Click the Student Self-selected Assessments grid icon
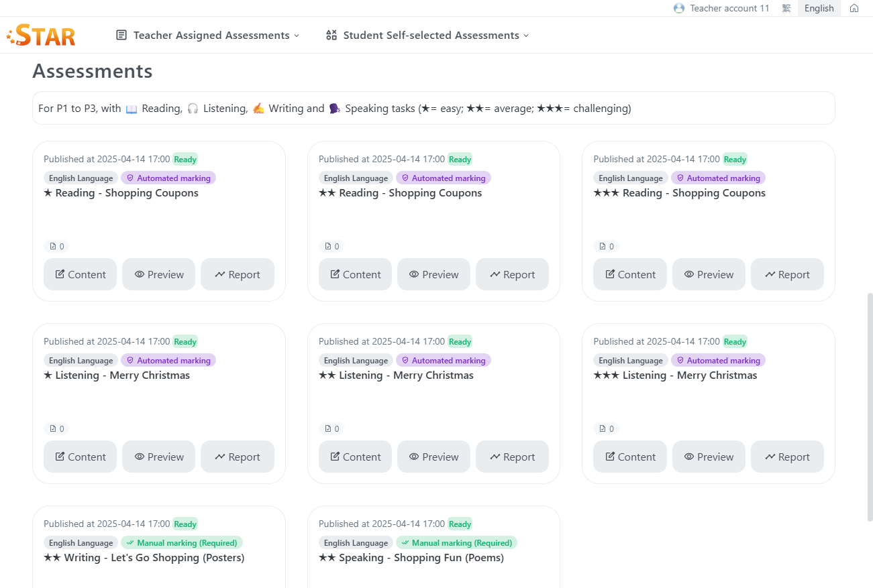The image size is (873, 588). click(331, 35)
